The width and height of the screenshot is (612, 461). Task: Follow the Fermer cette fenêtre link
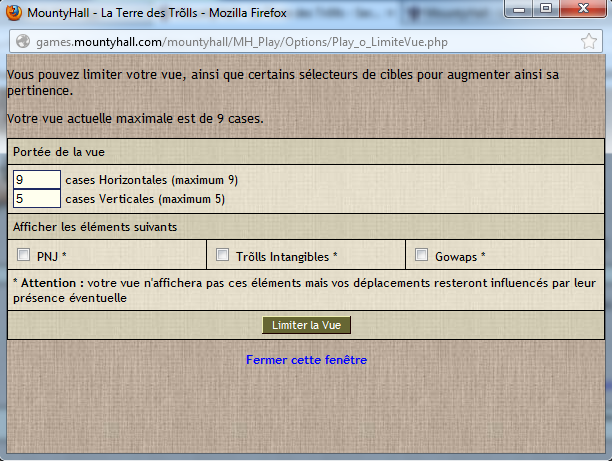[x=307, y=359]
